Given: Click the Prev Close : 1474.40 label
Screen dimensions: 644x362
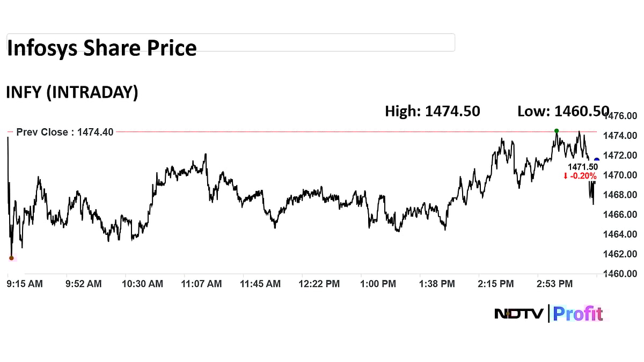Looking at the screenshot, I should coord(65,132).
